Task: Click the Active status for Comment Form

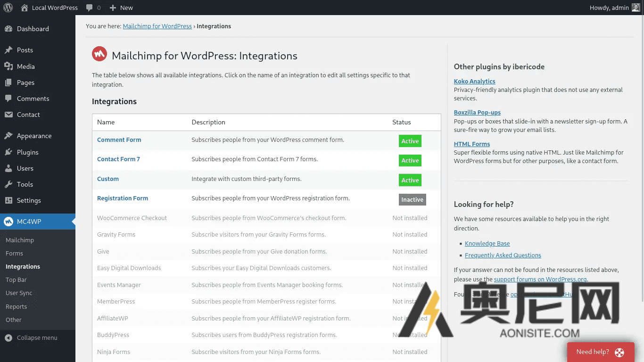Action: 410,141
